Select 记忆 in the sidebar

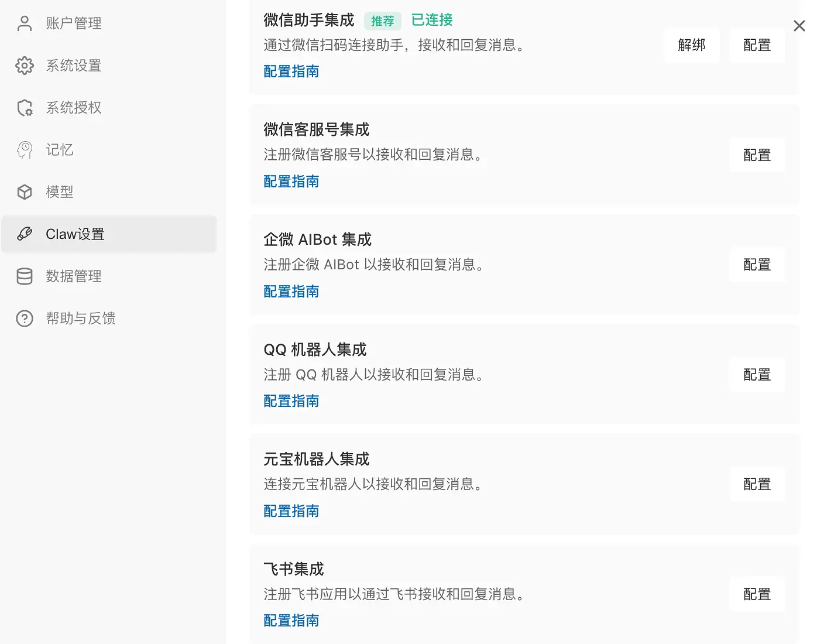pos(109,150)
